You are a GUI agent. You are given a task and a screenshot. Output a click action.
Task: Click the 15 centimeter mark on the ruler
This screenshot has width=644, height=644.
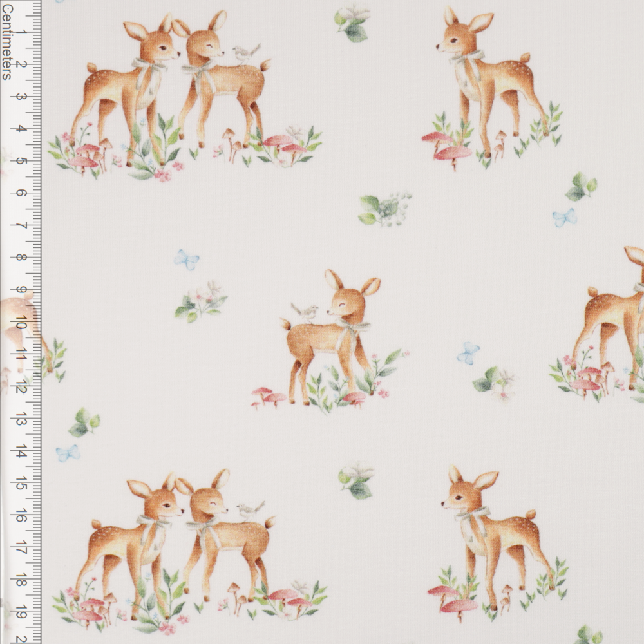point(22,484)
